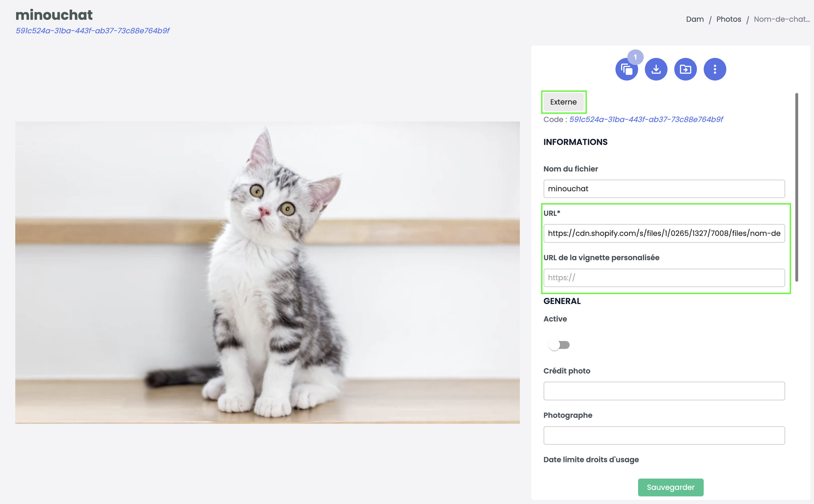814x504 pixels.
Task: Click the Externe tag
Action: tap(563, 102)
